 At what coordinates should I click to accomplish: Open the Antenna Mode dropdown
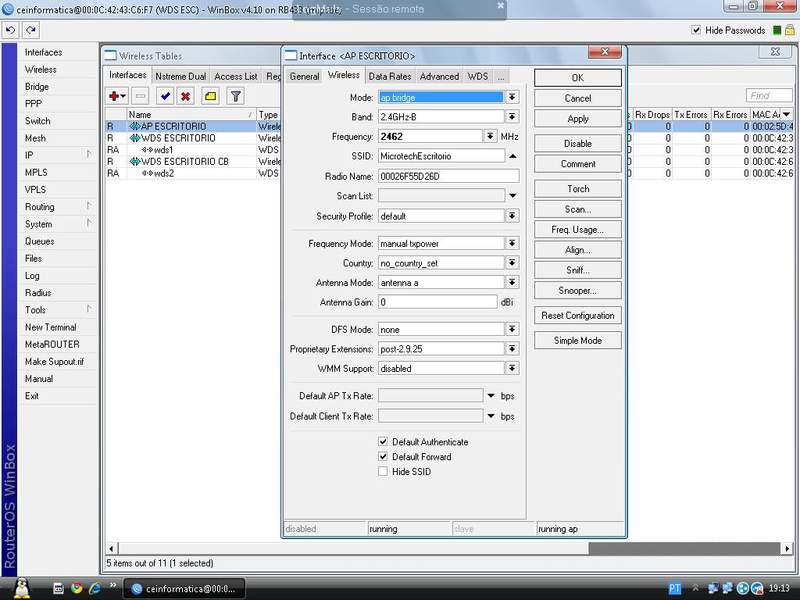click(512, 283)
